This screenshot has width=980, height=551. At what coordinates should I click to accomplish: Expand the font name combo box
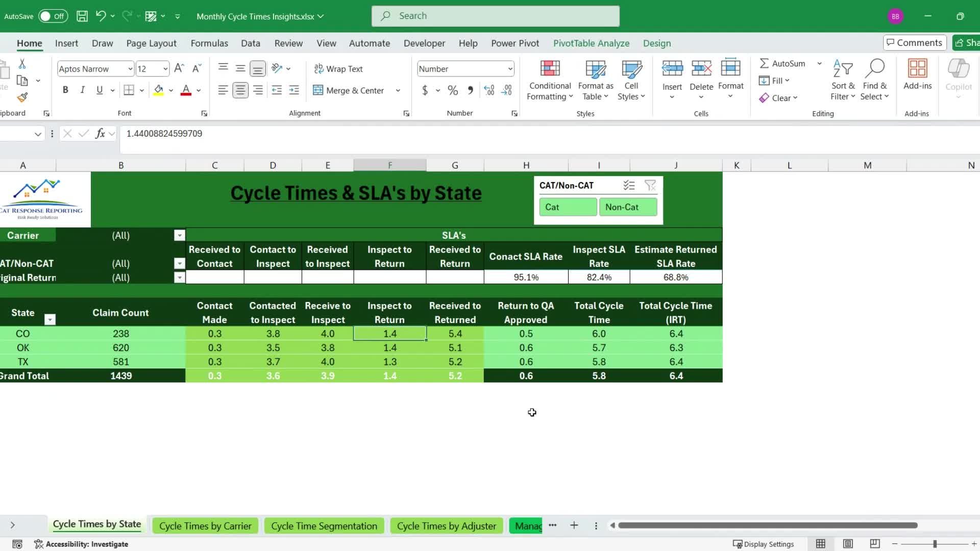coord(130,69)
